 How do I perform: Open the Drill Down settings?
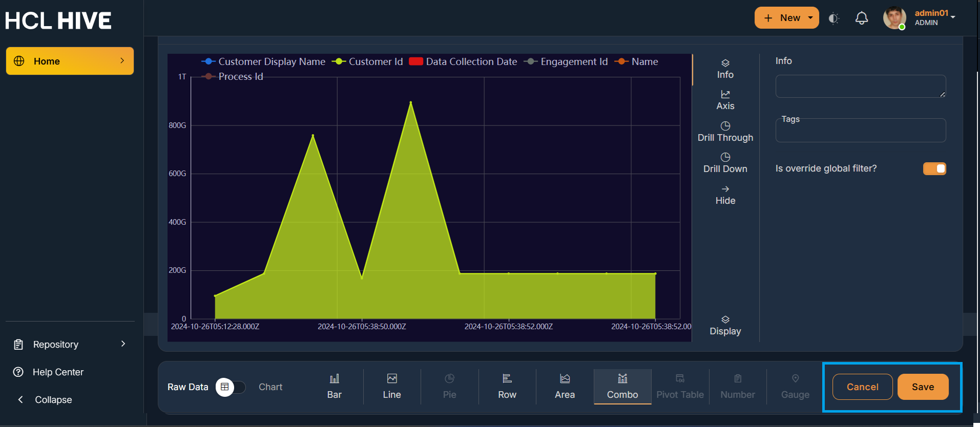click(x=725, y=163)
